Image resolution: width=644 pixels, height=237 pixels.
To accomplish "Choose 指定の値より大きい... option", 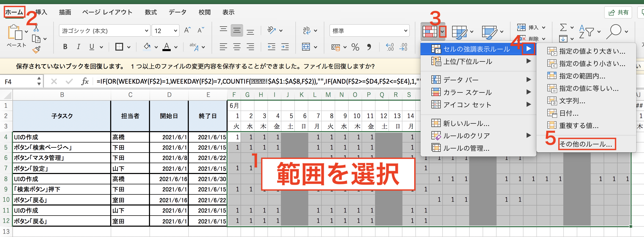I will point(586,51).
